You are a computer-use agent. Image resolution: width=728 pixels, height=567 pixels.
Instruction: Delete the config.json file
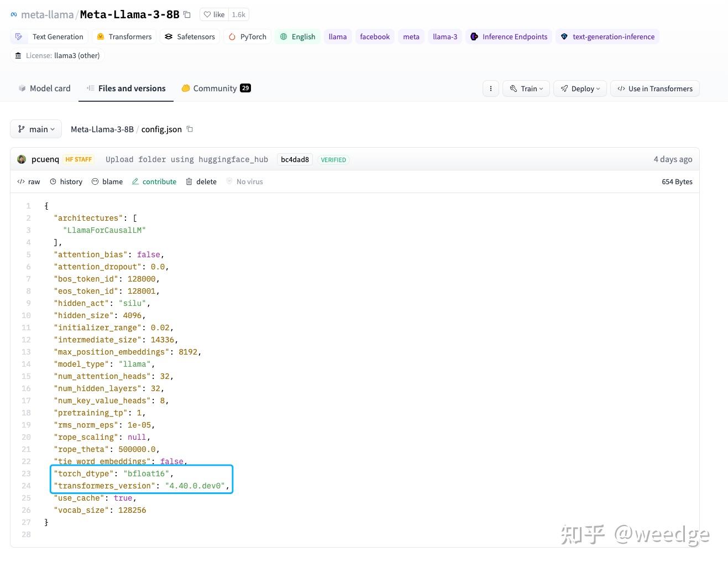[x=201, y=181]
